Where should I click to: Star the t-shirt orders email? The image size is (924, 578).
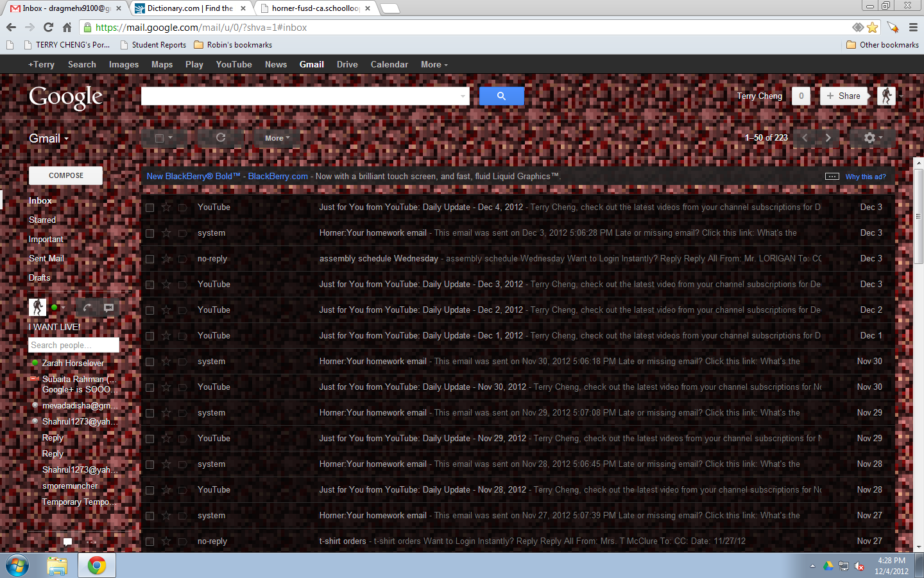pos(166,541)
